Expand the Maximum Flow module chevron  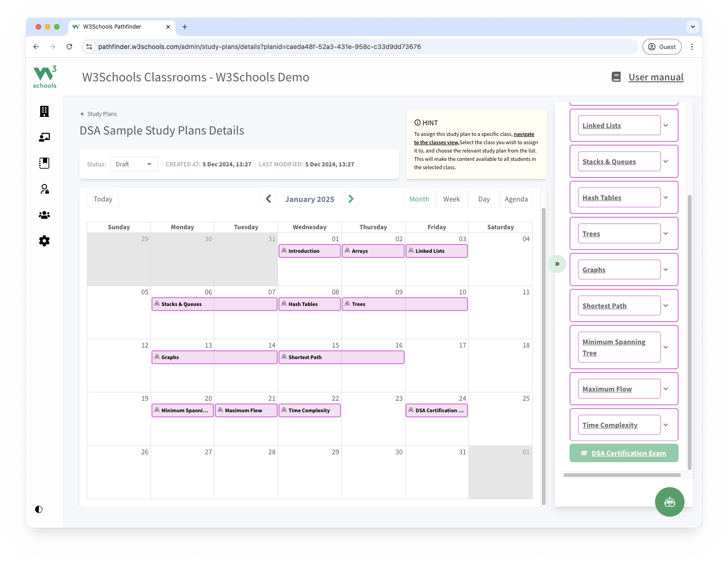(666, 389)
